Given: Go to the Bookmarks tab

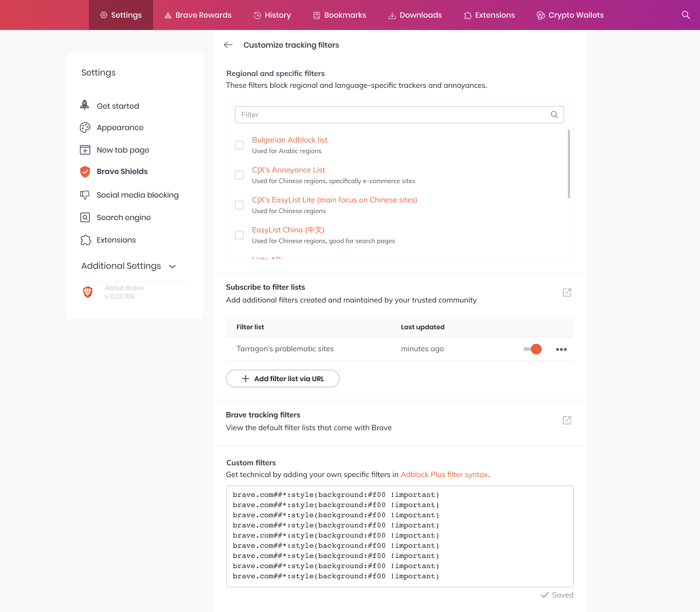Looking at the screenshot, I should pyautogui.click(x=340, y=15).
